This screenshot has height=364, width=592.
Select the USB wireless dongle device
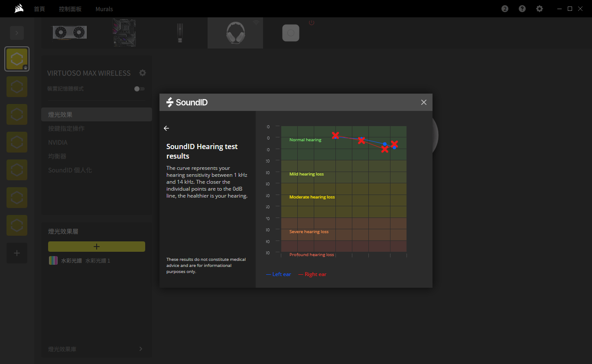click(180, 33)
